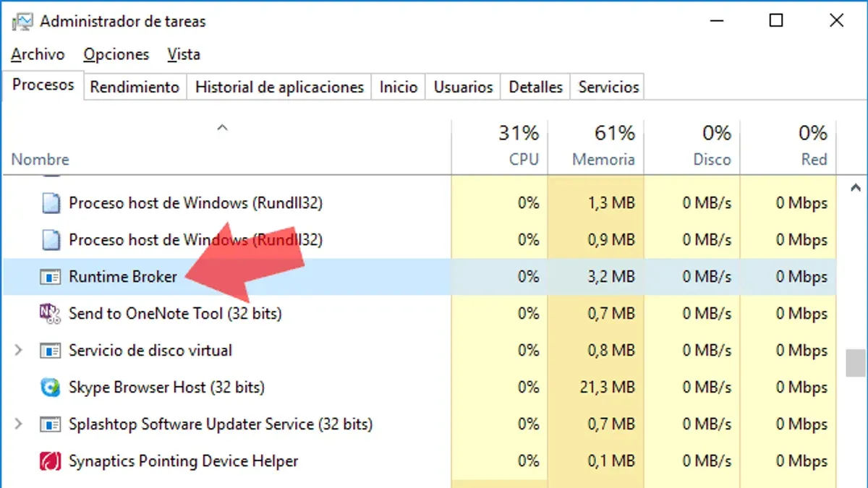The width and height of the screenshot is (868, 488).
Task: Click the 1,3 MB memory value
Action: pyautogui.click(x=611, y=203)
